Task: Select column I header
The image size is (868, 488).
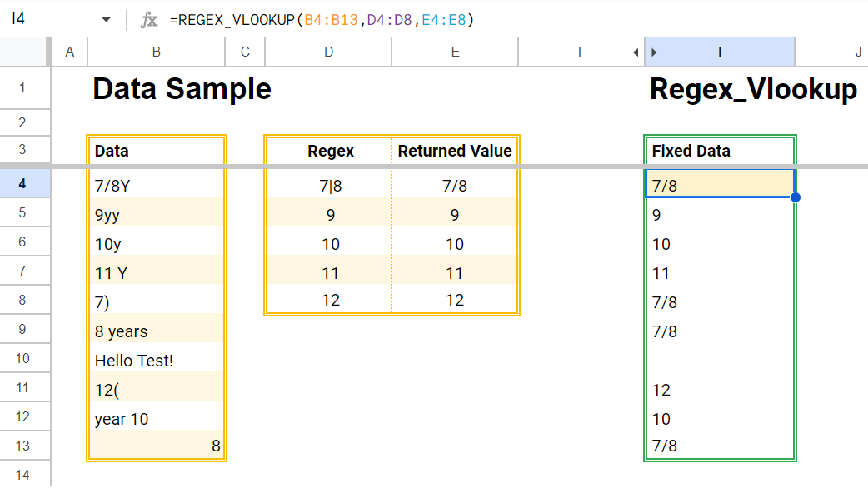Action: [719, 51]
